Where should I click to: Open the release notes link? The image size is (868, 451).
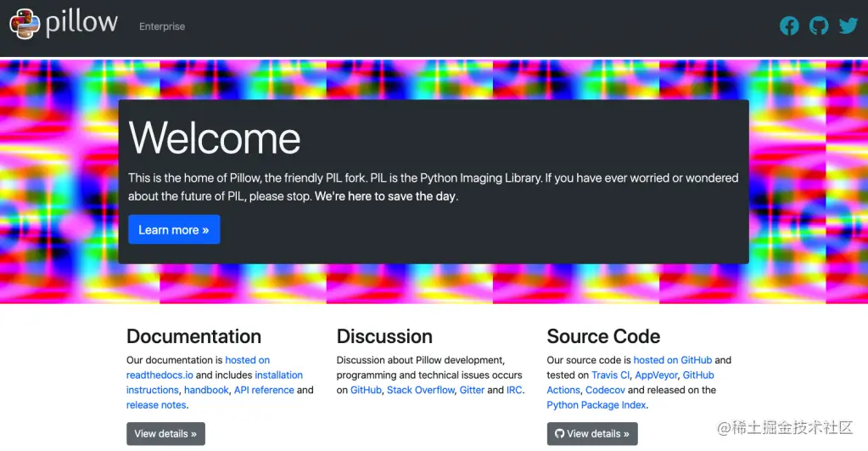(155, 405)
